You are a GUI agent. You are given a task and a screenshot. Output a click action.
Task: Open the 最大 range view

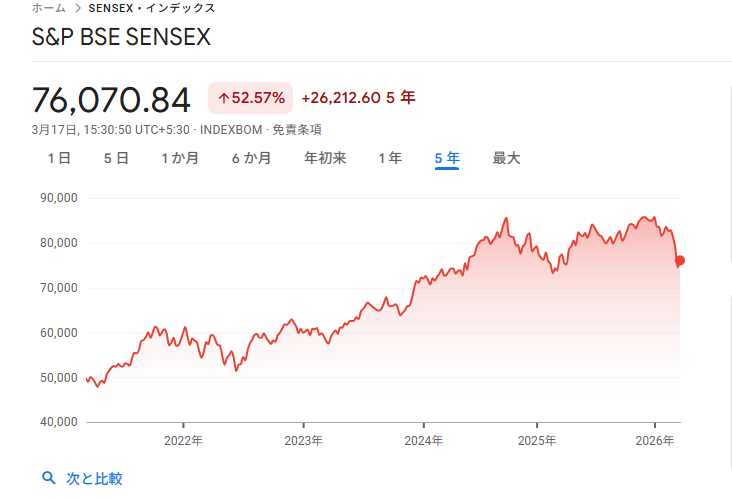point(506,158)
